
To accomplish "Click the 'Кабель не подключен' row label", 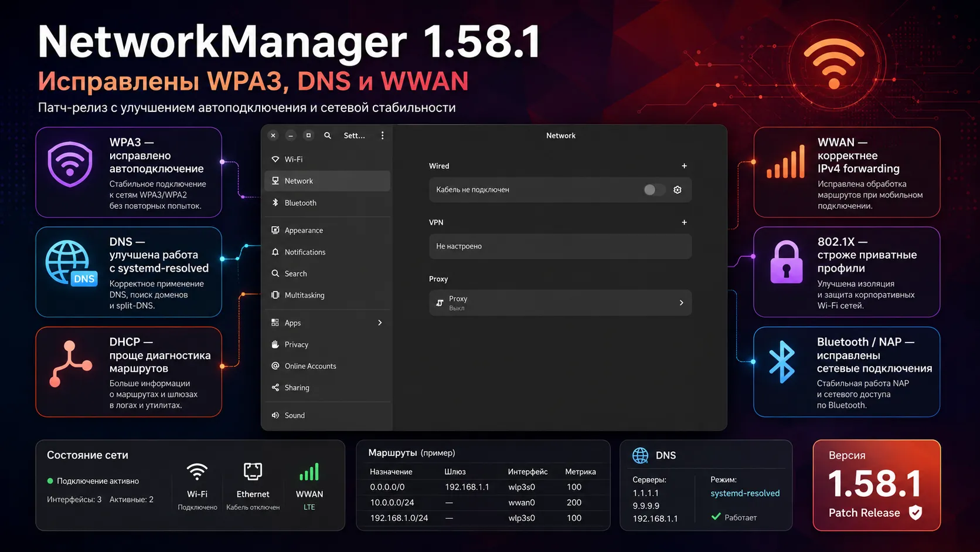I will tap(472, 189).
